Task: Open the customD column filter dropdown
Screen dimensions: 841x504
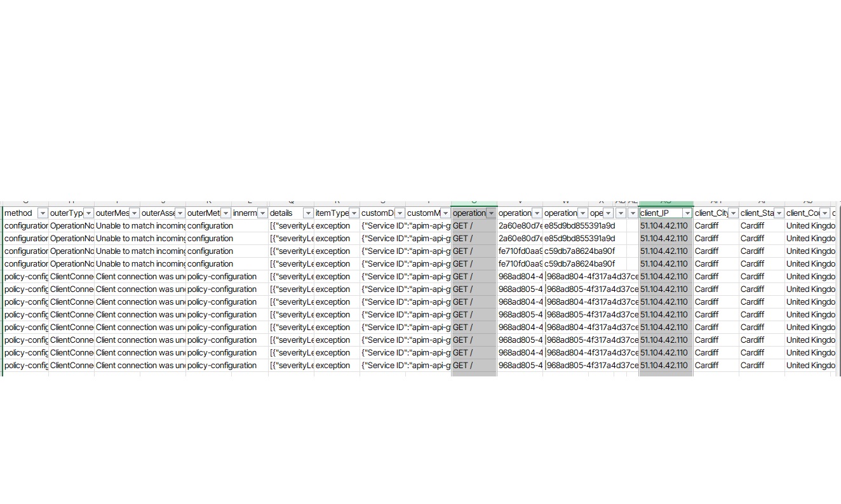Action: 400,213
